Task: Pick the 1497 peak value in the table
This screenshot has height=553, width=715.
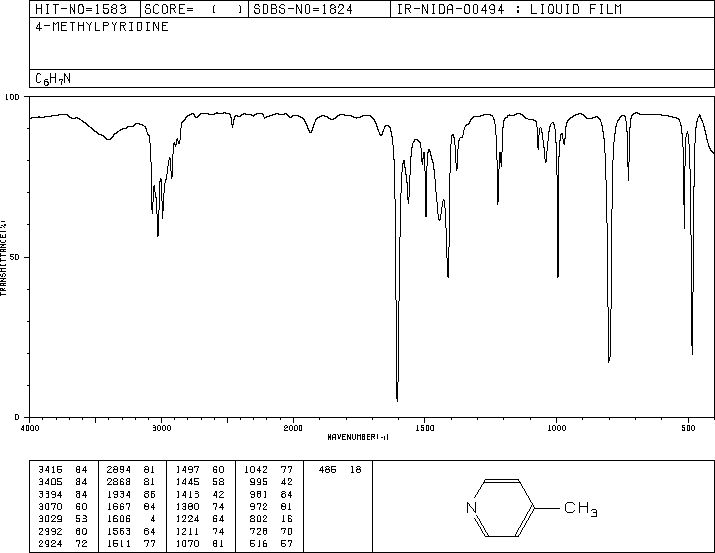Action: point(187,470)
